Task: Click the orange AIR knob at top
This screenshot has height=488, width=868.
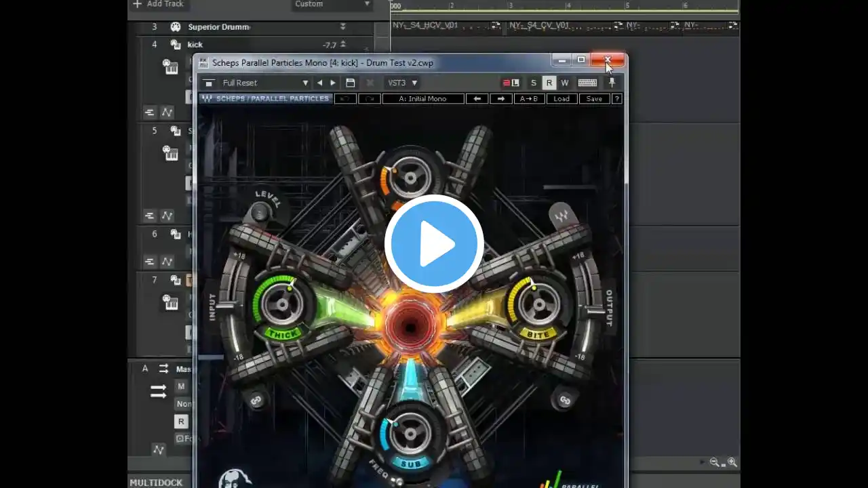Action: coord(410,178)
